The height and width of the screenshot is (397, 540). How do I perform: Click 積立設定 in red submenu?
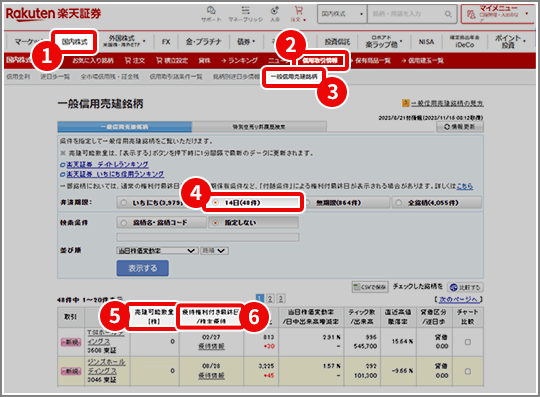click(172, 61)
